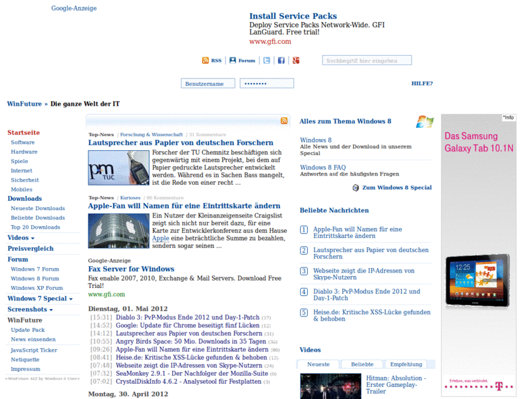
Task: Expand the Screenshots menu
Action: coord(51,310)
